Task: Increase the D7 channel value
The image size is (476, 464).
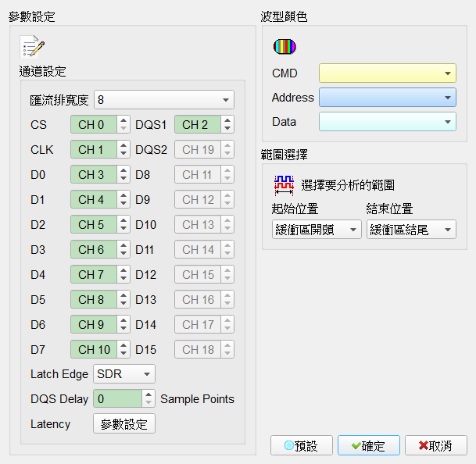Action: point(123,345)
